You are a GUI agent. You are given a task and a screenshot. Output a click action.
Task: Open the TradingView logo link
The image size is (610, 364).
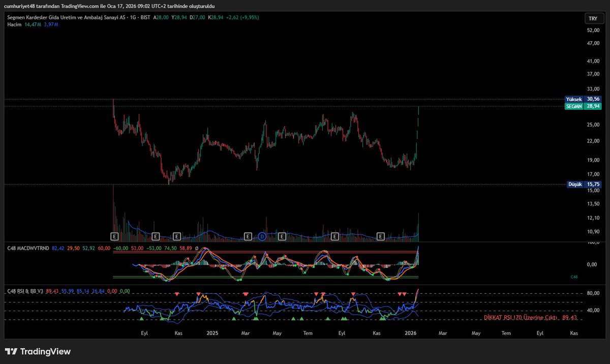click(38, 352)
